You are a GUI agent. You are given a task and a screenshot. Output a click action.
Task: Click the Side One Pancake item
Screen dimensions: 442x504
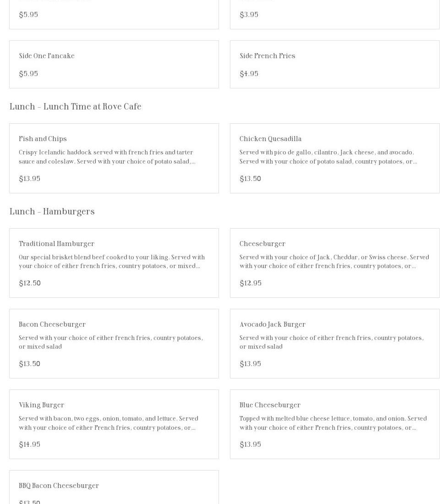(47, 56)
